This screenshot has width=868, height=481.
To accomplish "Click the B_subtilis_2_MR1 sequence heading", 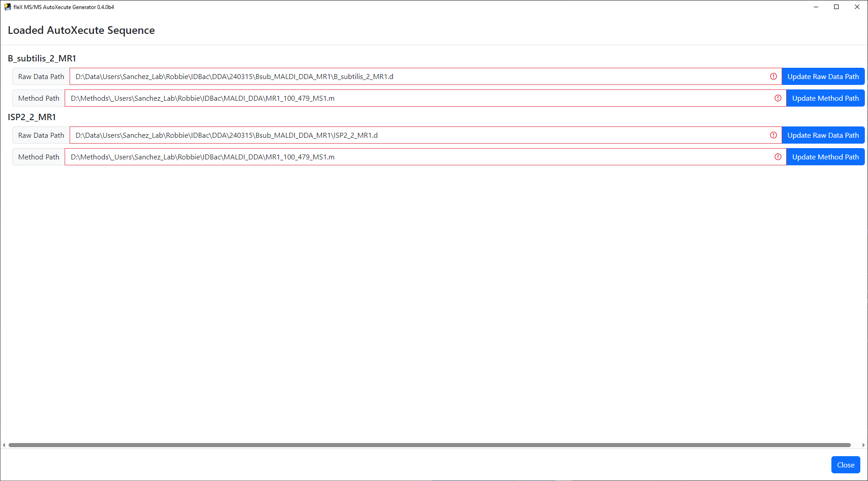I will click(x=42, y=58).
